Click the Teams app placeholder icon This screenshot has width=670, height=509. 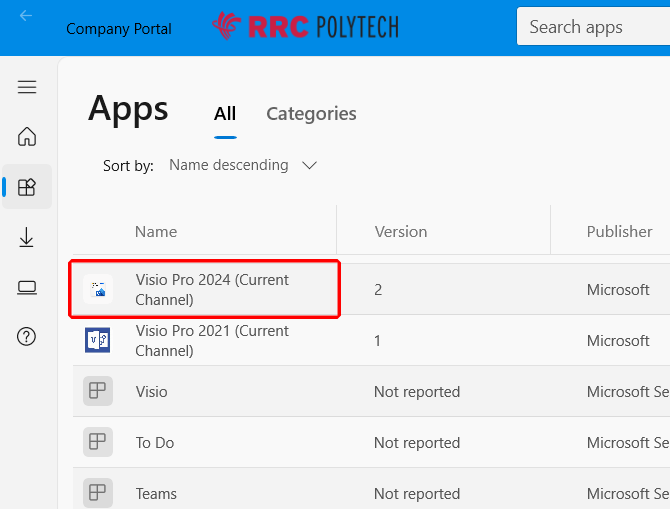pyautogui.click(x=98, y=492)
